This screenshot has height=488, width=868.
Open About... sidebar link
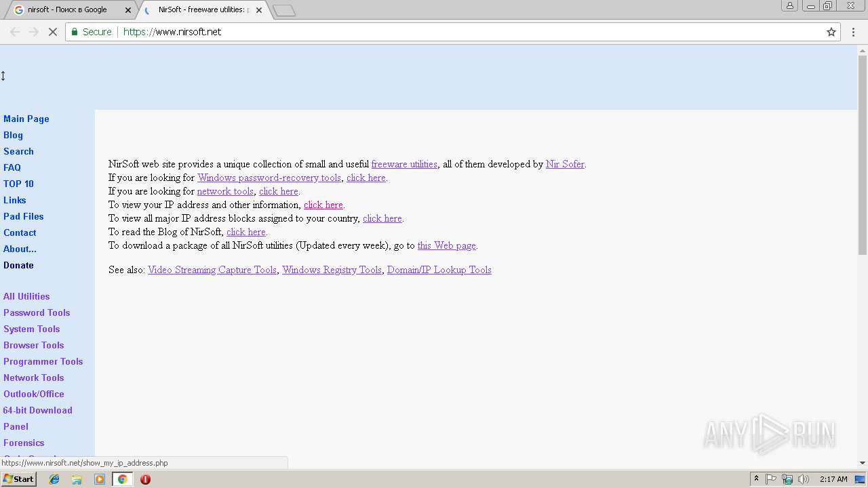pos(20,249)
